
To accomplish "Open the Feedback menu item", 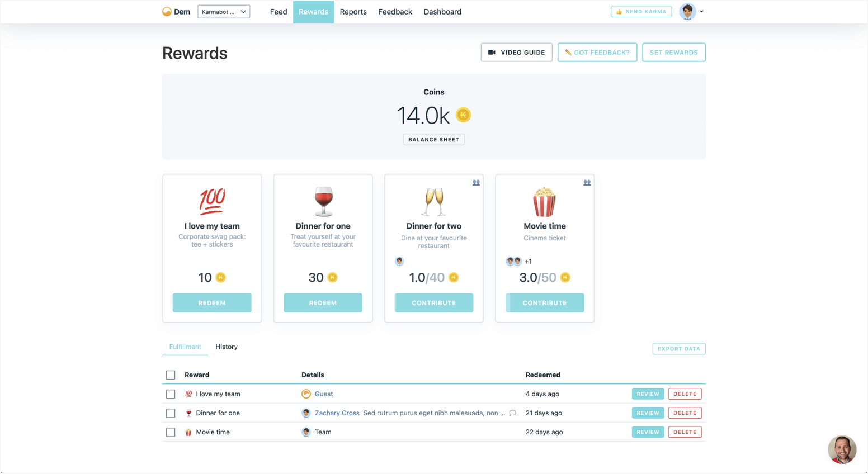I will (395, 12).
